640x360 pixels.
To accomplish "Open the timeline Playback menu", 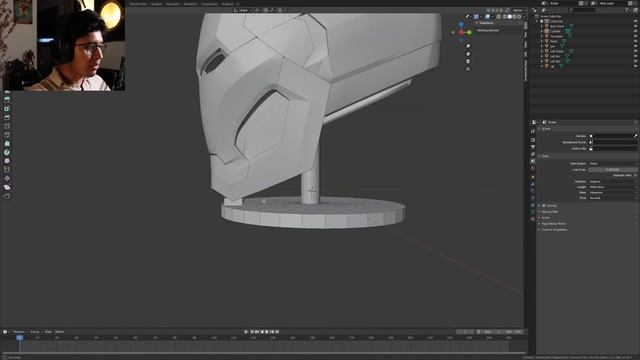I will coord(19,332).
